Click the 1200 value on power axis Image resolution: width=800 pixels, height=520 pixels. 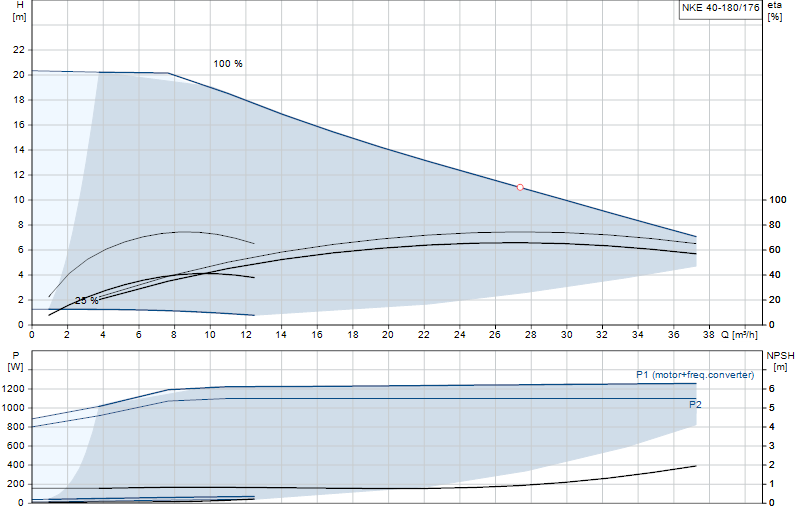(13, 389)
